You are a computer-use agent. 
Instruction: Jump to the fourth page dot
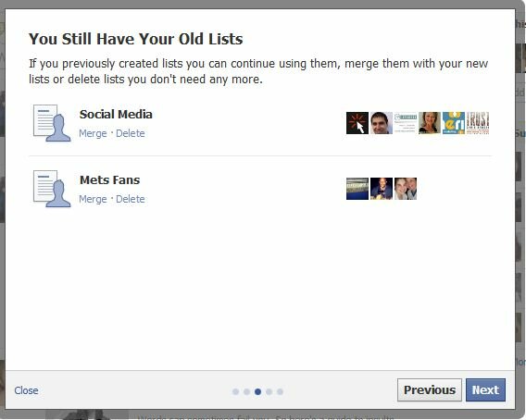coord(269,391)
